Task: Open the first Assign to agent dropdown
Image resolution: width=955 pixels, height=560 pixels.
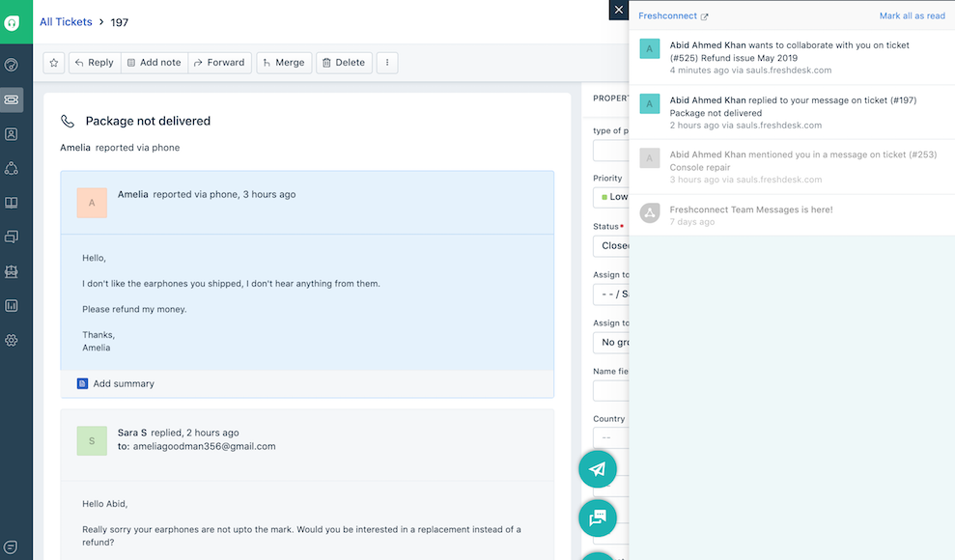Action: coord(611,294)
